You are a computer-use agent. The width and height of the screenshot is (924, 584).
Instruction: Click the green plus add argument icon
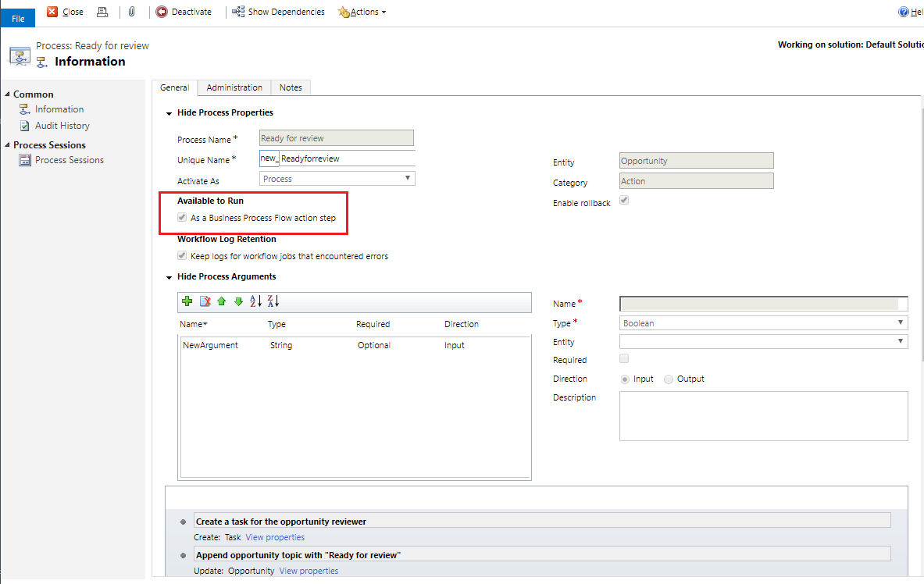(x=187, y=301)
